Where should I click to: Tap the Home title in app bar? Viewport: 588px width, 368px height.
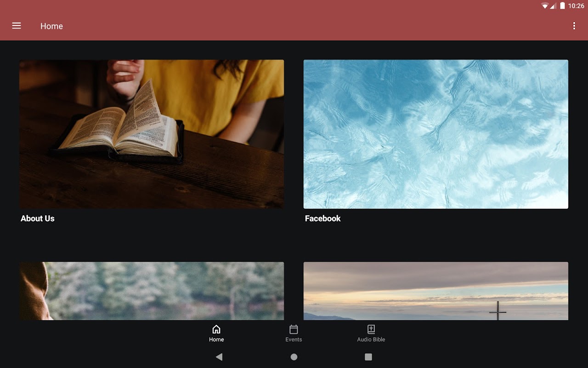point(51,26)
